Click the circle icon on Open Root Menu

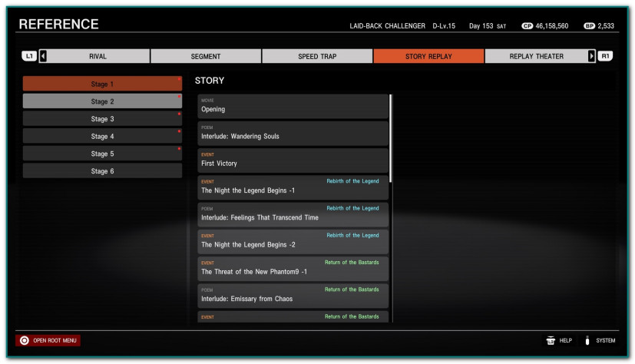pos(25,340)
